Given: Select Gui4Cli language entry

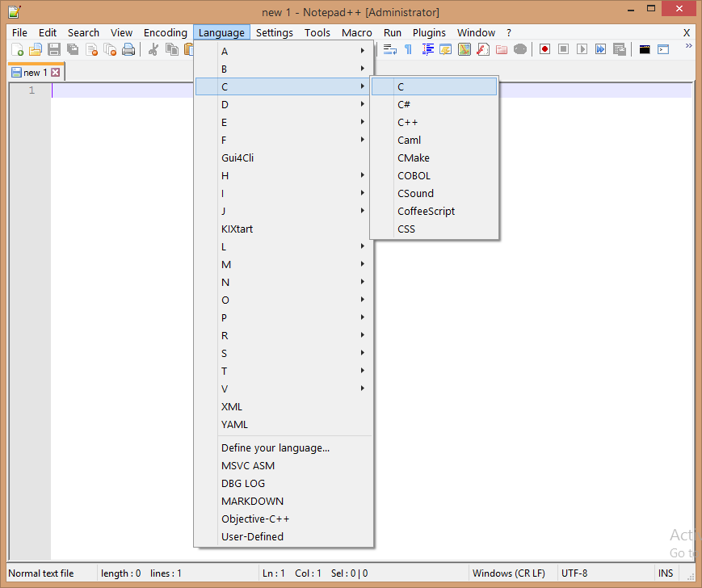Looking at the screenshot, I should [284, 157].
